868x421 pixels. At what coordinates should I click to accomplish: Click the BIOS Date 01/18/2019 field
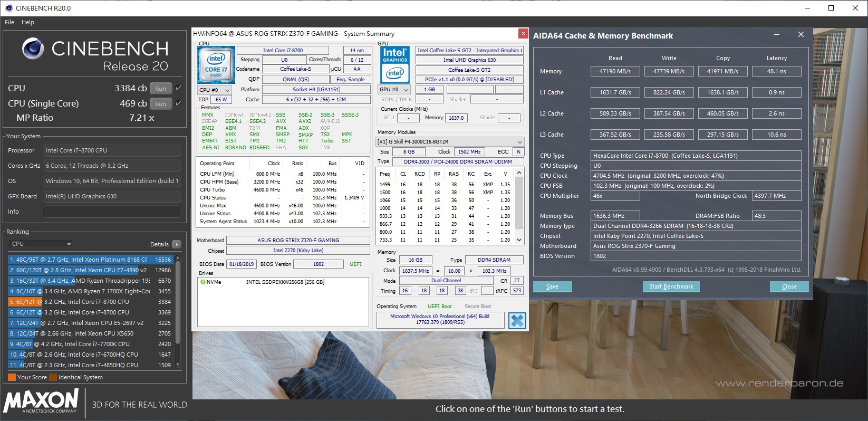(x=242, y=264)
